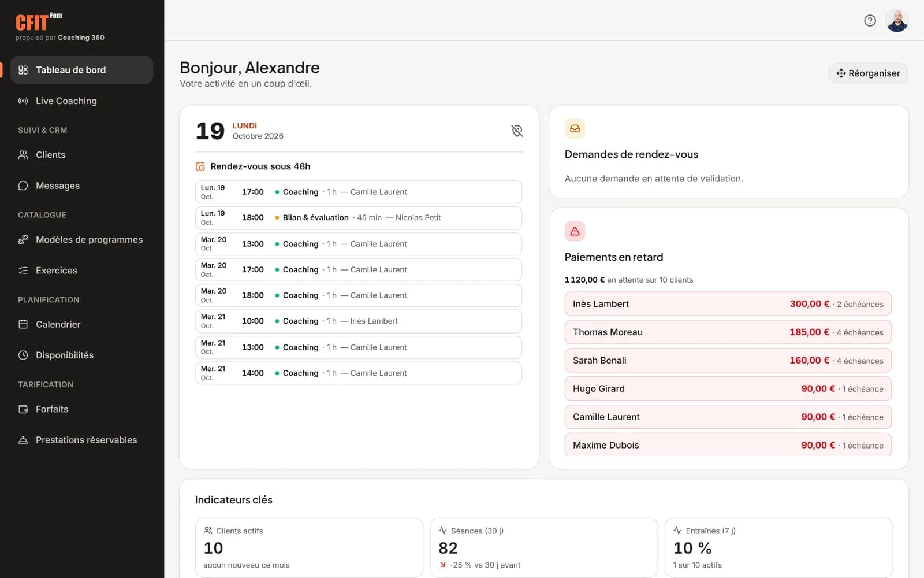Image resolution: width=924 pixels, height=578 pixels.
Task: Open Inès Lambert overdue payment row
Action: pos(728,304)
